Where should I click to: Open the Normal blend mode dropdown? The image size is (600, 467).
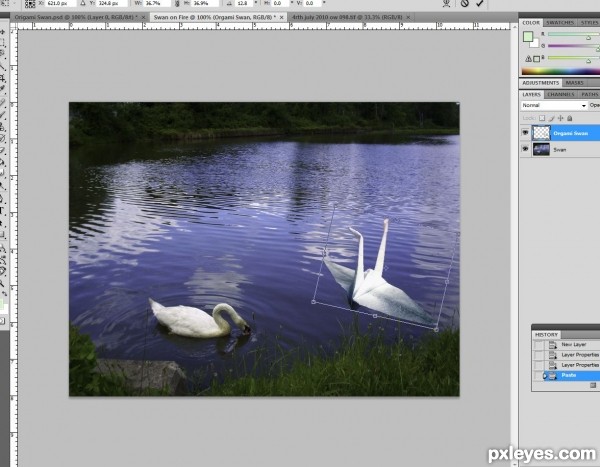[x=554, y=105]
